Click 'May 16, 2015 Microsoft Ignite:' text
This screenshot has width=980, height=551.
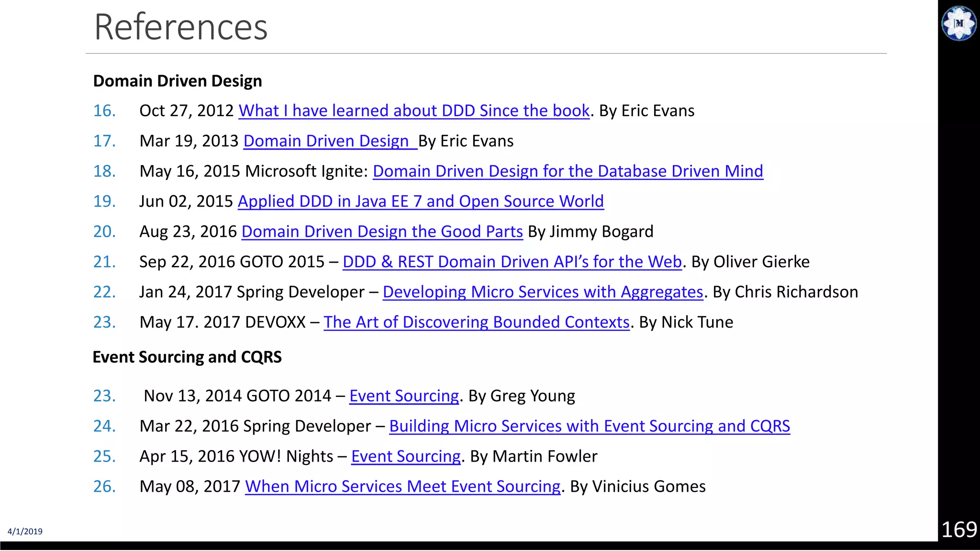pyautogui.click(x=254, y=171)
